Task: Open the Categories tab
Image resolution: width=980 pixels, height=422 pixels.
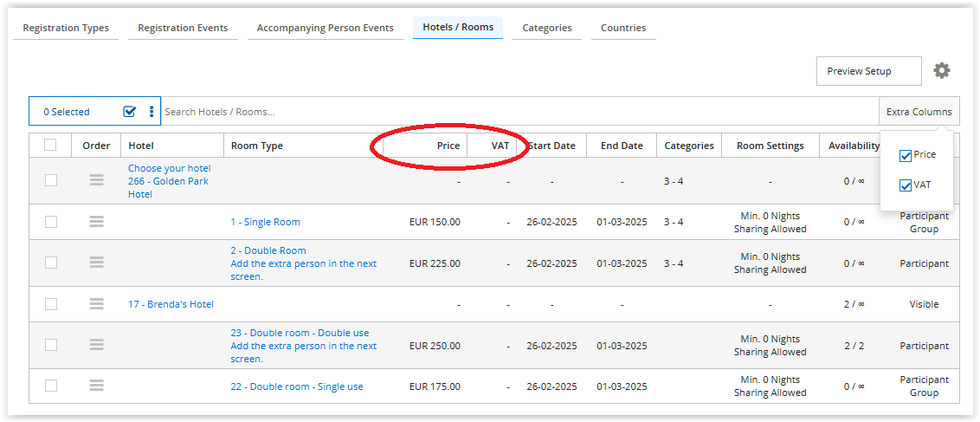Action: pyautogui.click(x=546, y=28)
